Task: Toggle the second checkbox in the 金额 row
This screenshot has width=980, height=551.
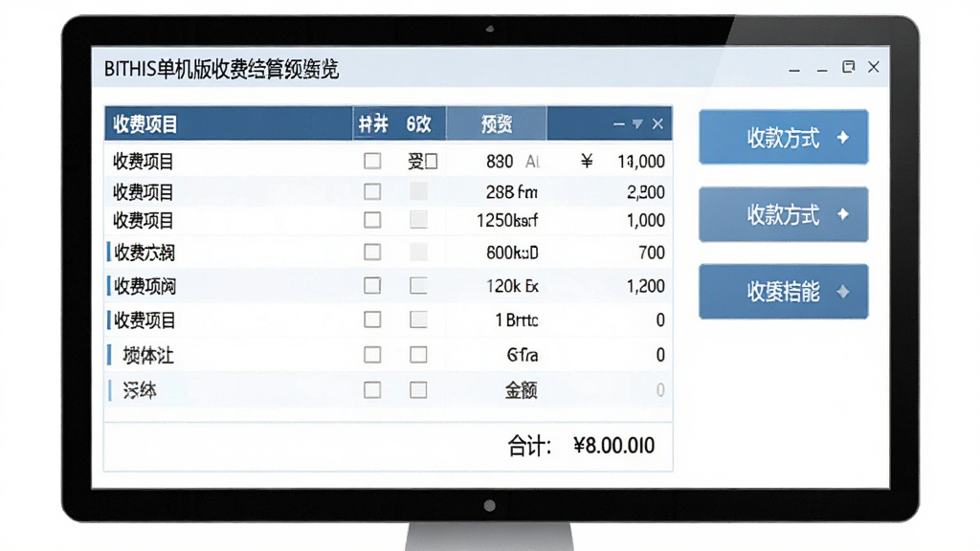Action: (x=418, y=390)
